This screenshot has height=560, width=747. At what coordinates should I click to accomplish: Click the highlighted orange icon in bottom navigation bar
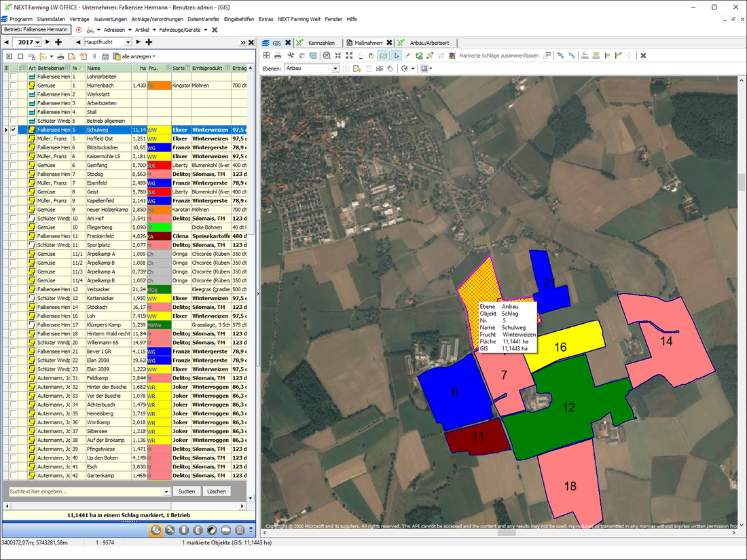tap(156, 530)
